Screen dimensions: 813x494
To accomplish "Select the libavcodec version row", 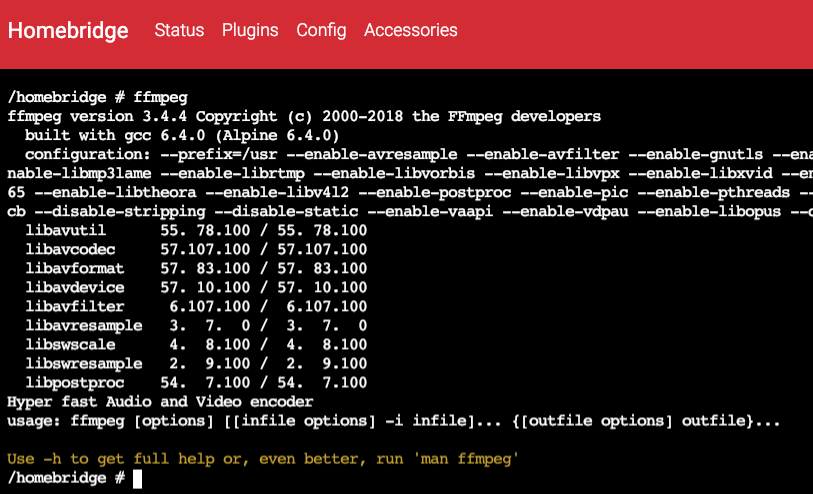I will (197, 249).
